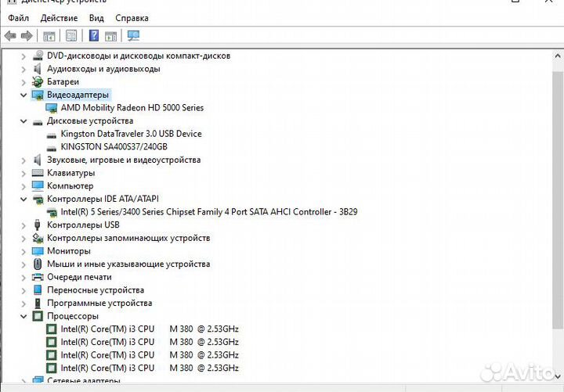Collapse Контроллеры IDE ATA/ATAPI node
This screenshot has width=564, height=392.
click(x=23, y=199)
